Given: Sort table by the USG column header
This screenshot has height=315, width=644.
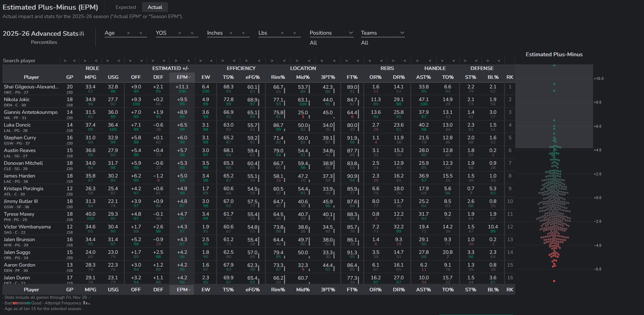Looking at the screenshot, I should click(x=113, y=77).
